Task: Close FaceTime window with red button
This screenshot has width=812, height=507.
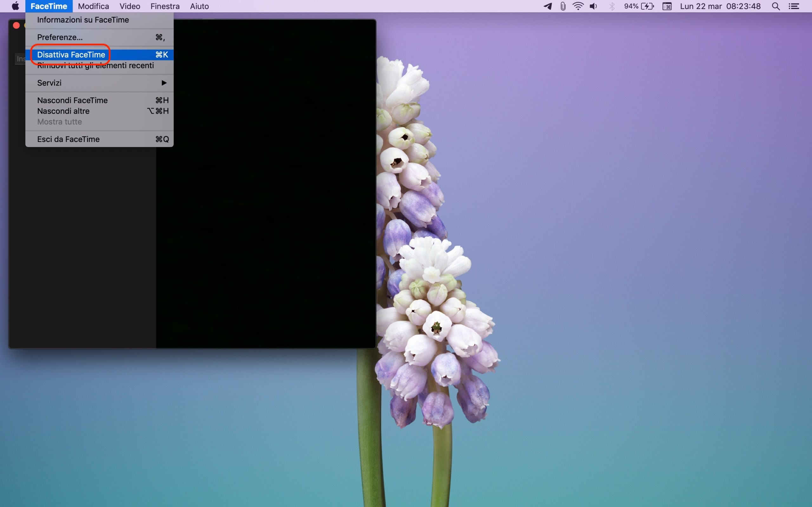Action: coord(16,25)
